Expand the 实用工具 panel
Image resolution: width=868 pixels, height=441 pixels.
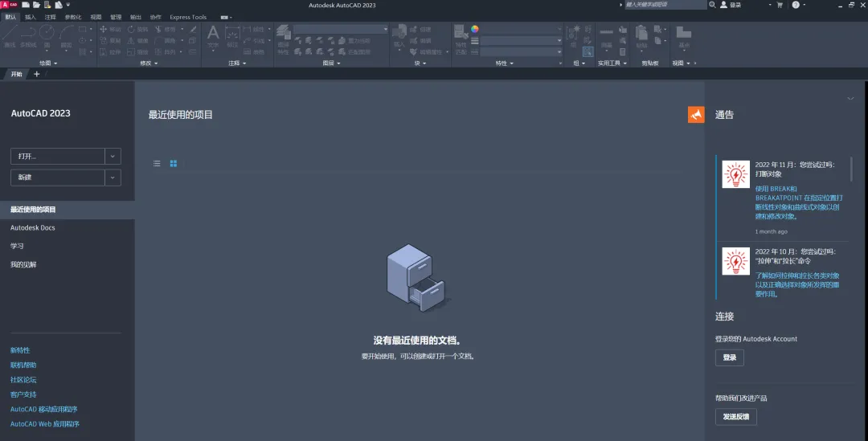tap(612, 63)
